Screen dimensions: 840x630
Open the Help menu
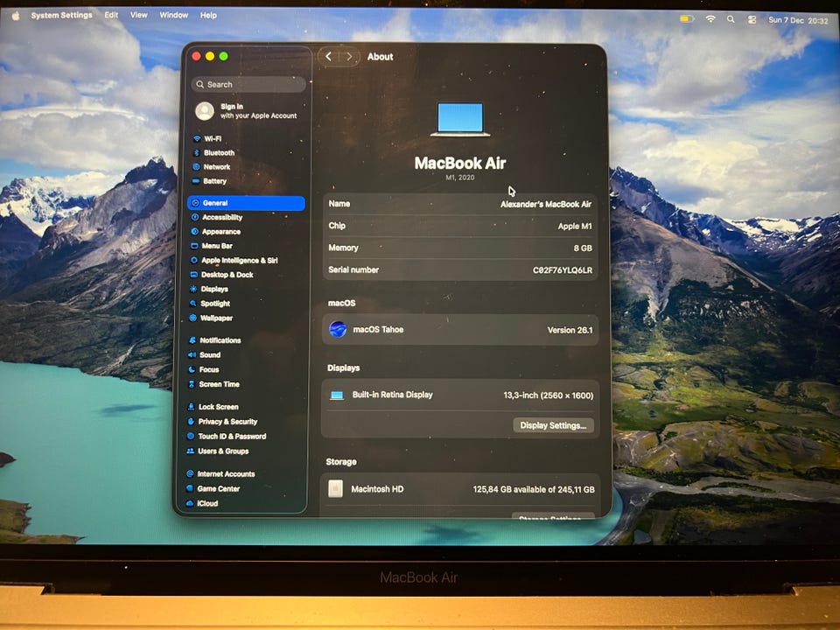(208, 15)
